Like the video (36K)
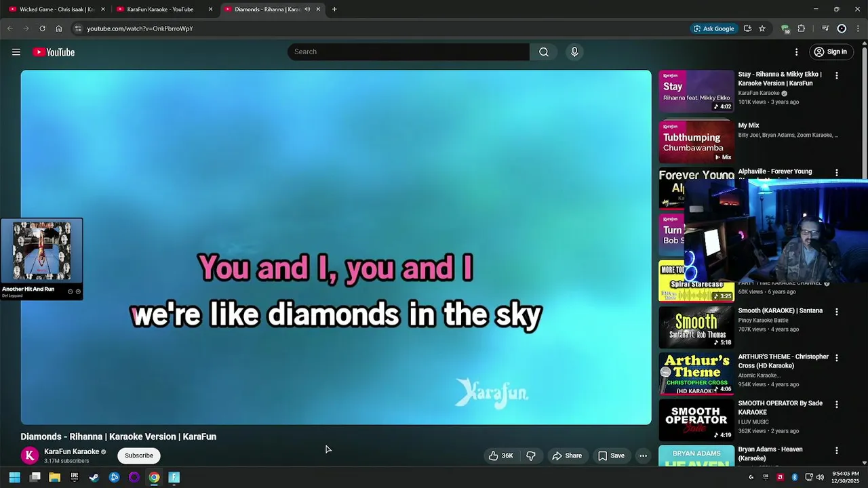This screenshot has height=488, width=868. [x=501, y=455]
